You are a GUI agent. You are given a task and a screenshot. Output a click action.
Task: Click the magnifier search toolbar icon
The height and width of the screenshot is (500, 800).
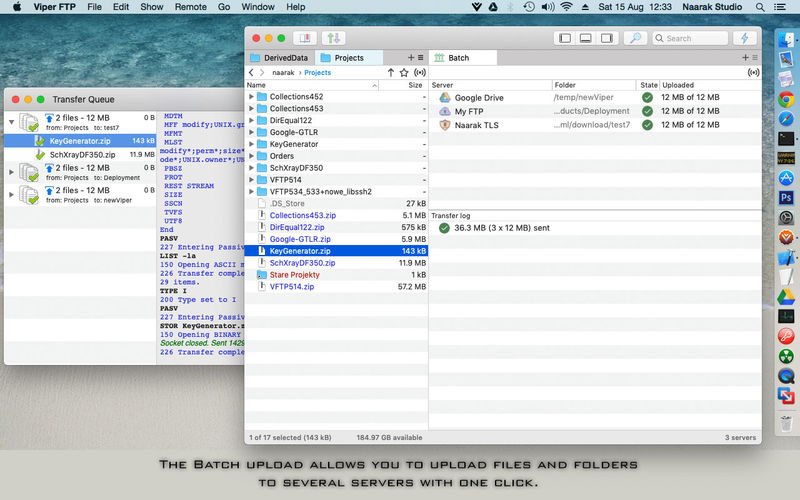634,38
